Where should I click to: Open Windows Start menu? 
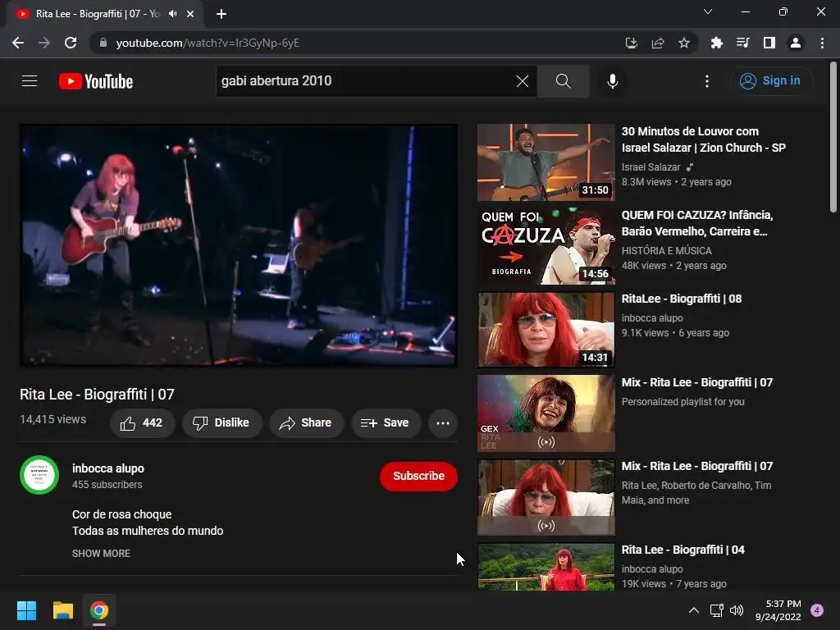tap(26, 610)
